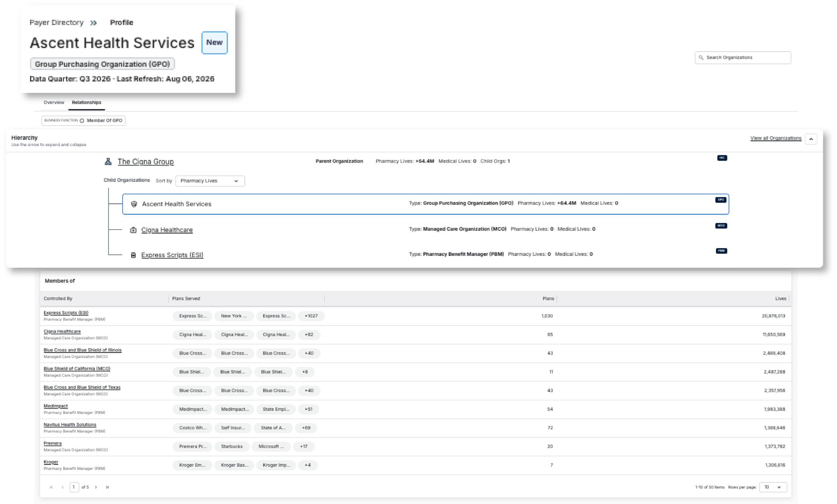Click the GPO badge on Ascent row
Viewport: 837px width, 504px height.
click(x=721, y=200)
